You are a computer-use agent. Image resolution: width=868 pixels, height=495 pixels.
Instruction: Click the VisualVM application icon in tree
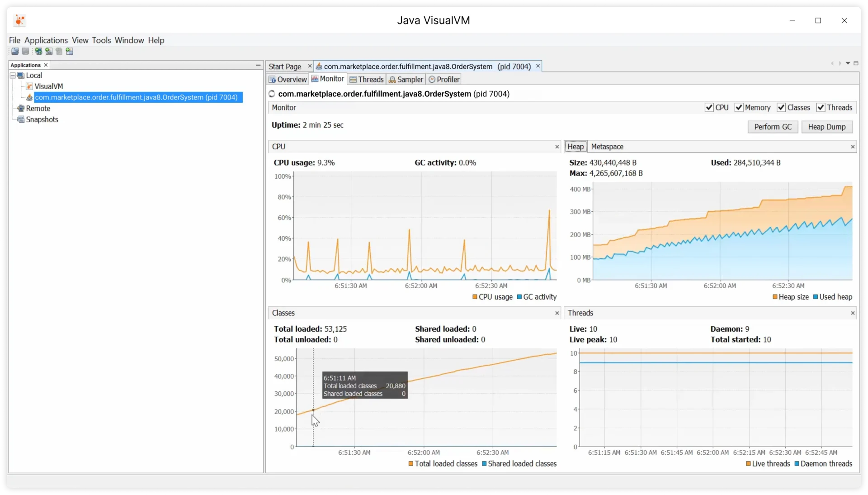[x=29, y=86]
